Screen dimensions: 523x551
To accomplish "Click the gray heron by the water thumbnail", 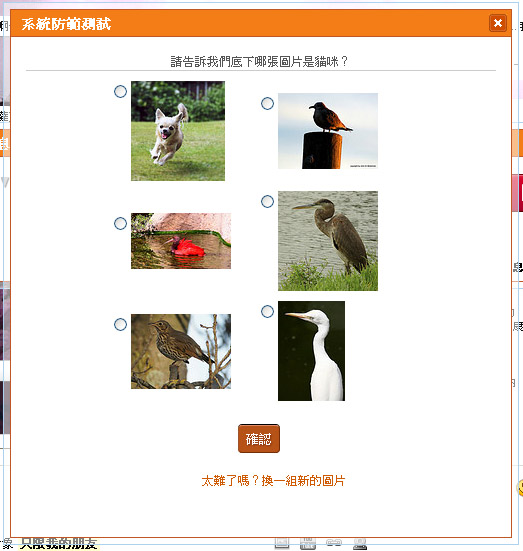I will tap(328, 241).
